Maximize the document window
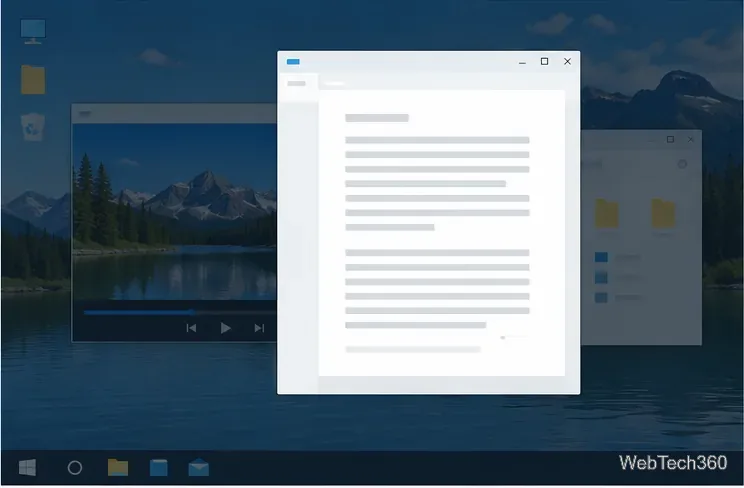744x488 pixels. coord(545,61)
